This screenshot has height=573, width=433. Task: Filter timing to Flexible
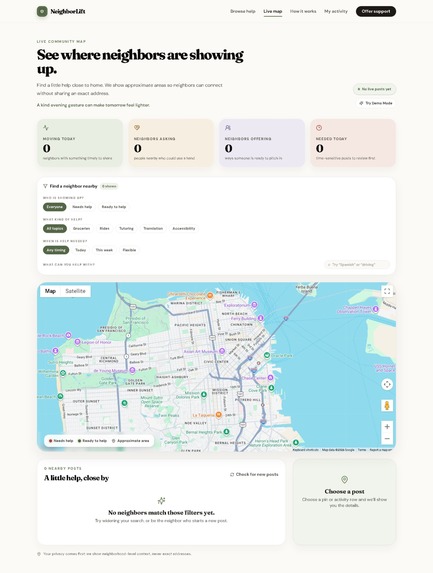click(x=129, y=250)
